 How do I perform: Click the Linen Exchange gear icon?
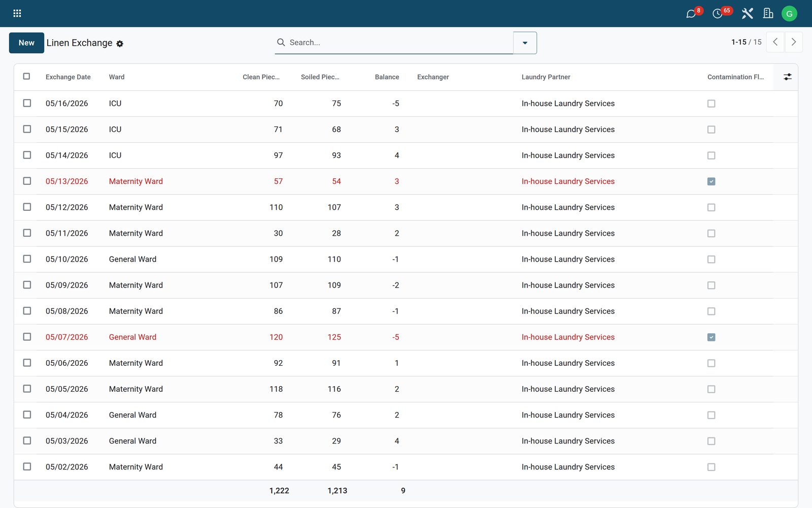point(120,44)
